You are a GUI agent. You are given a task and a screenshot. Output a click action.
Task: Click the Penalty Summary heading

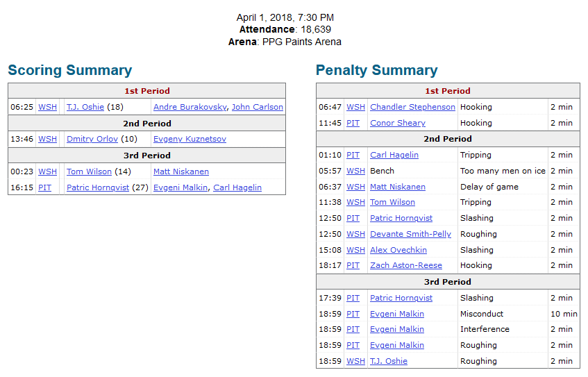[x=376, y=70]
